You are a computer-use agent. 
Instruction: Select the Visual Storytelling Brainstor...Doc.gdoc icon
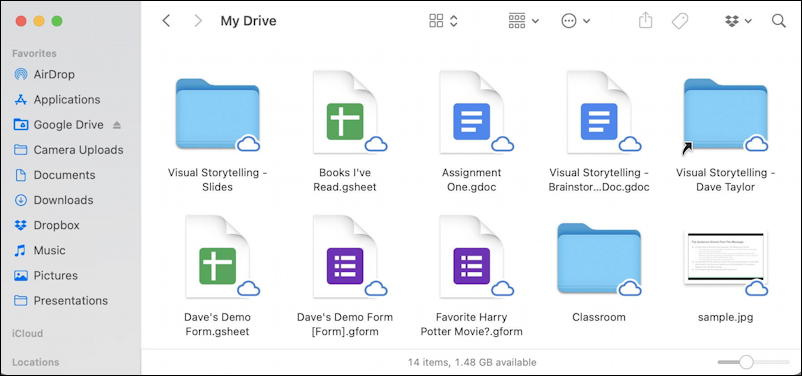point(599,112)
